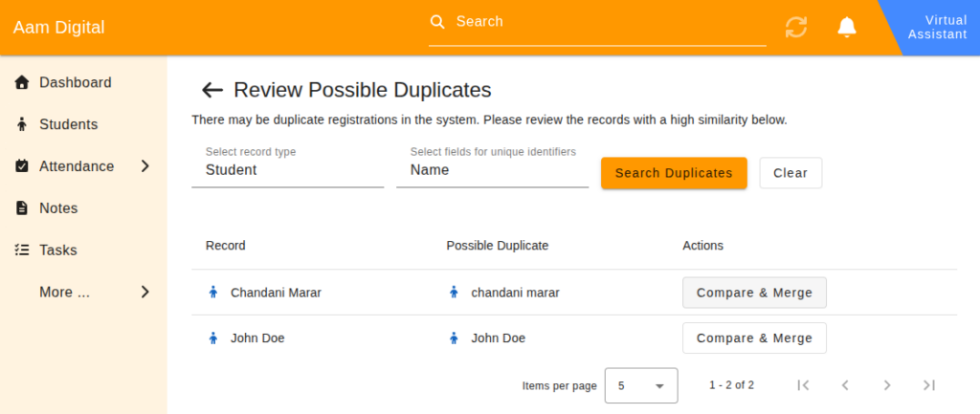Open the unique identifier fields dropdown
The height and width of the screenshot is (414, 980).
click(492, 170)
